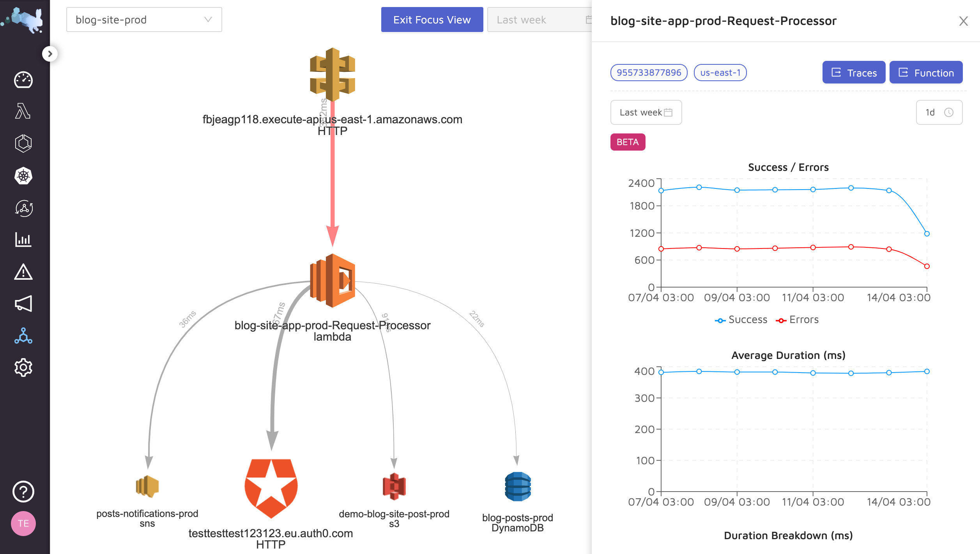The height and width of the screenshot is (554, 980).
Task: Open the panel's Last week date picker
Action: (x=646, y=112)
